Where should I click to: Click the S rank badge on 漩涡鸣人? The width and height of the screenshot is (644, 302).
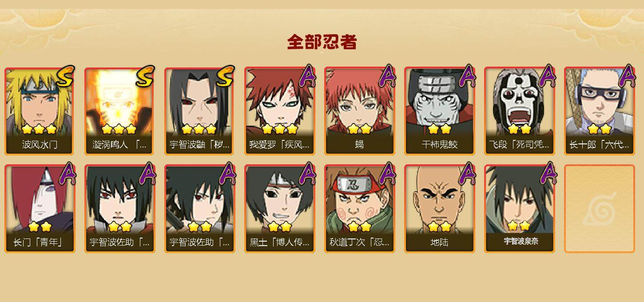click(x=145, y=76)
